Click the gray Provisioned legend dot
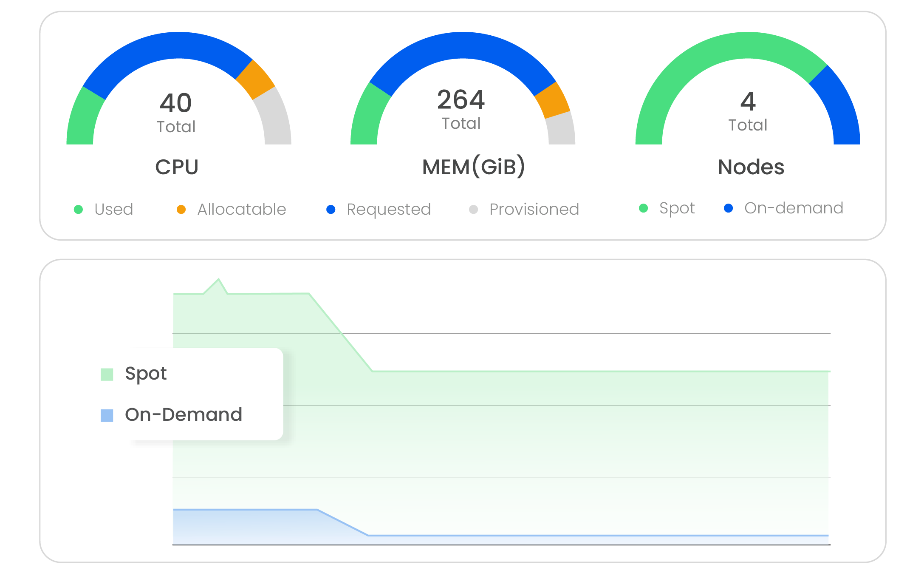The height and width of the screenshot is (576, 924). click(x=473, y=209)
